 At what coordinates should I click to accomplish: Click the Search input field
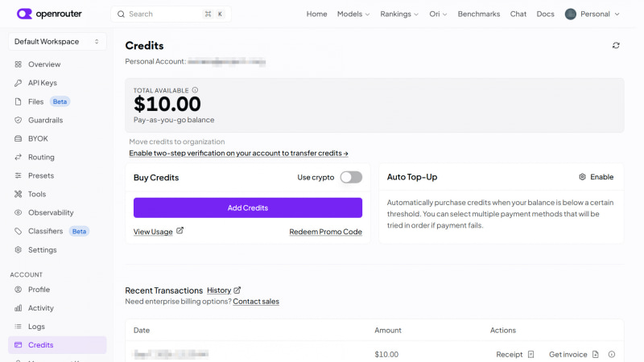coord(171,14)
